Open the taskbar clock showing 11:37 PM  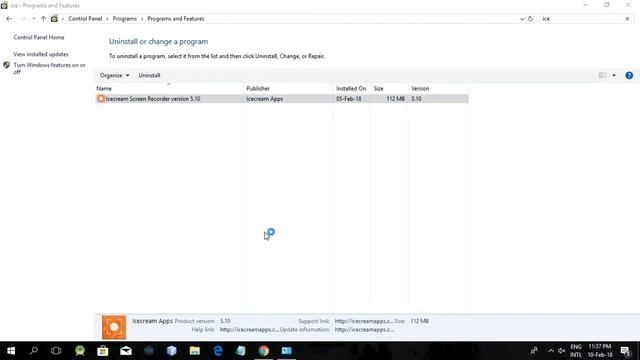[600, 351]
